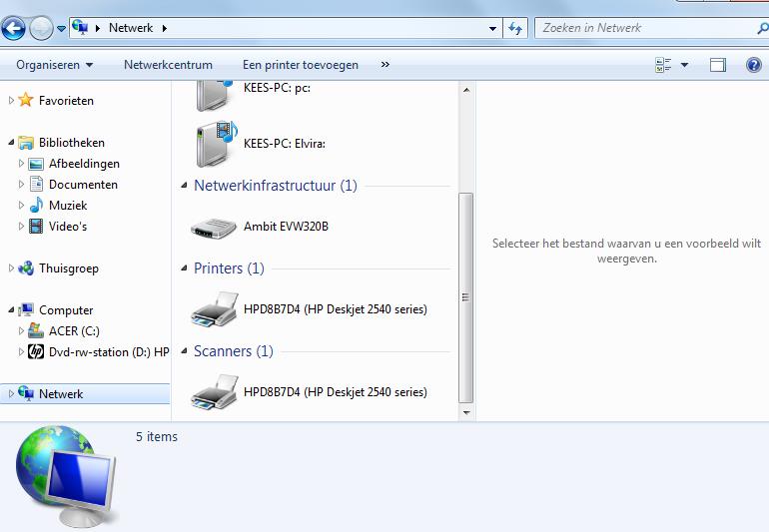769x532 pixels.
Task: Select the Muziek note icon
Action: (x=36, y=205)
